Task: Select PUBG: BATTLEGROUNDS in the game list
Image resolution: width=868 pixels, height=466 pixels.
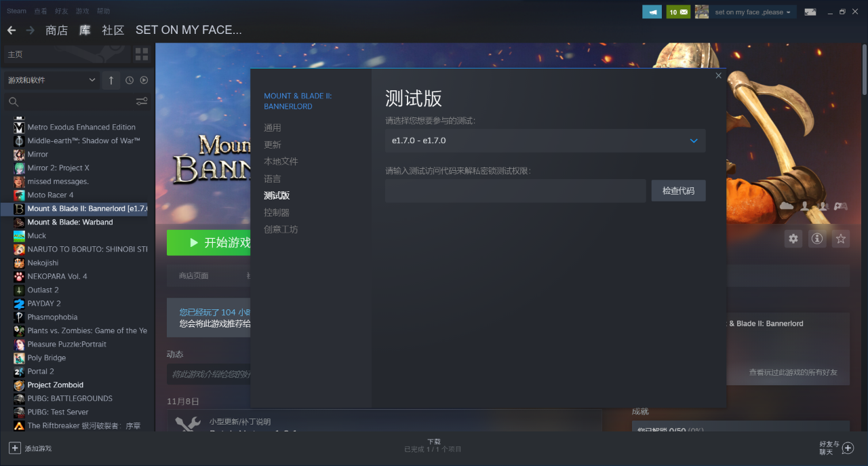Action: (70, 398)
